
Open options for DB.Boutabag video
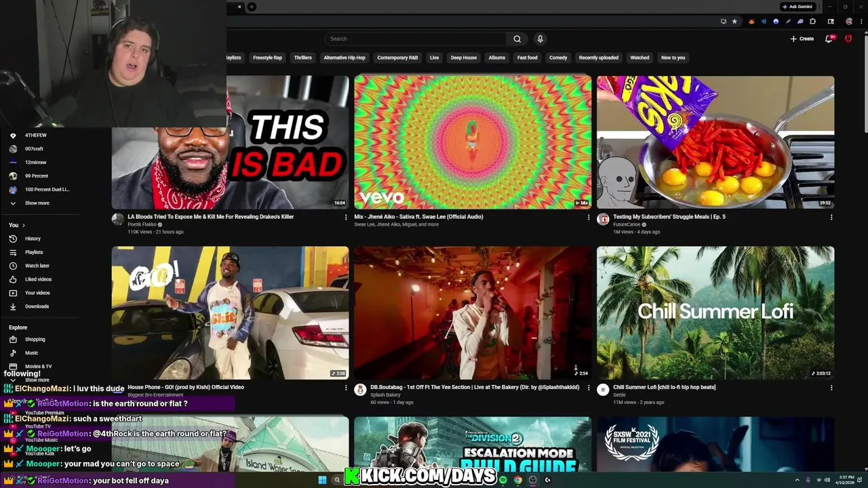[x=589, y=388]
